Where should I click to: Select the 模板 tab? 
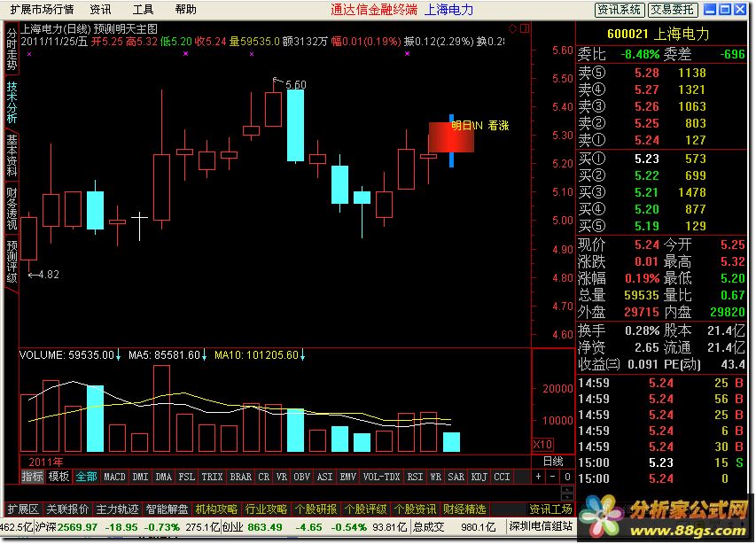coord(58,477)
